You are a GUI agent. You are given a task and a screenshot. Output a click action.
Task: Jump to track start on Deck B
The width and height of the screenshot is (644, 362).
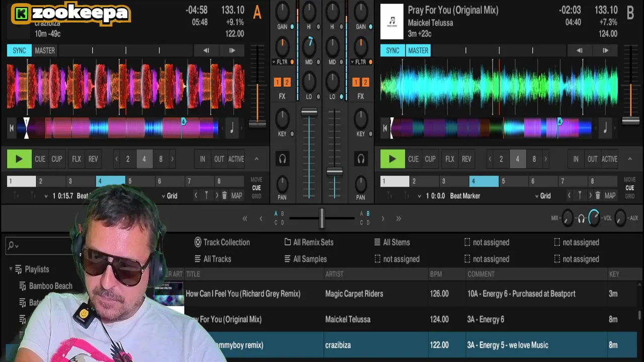click(385, 129)
